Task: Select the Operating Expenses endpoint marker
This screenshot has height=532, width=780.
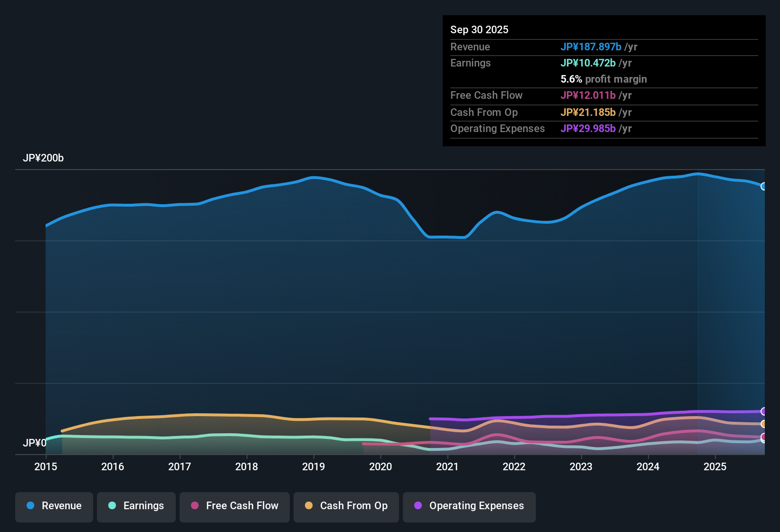Action: coord(763,411)
